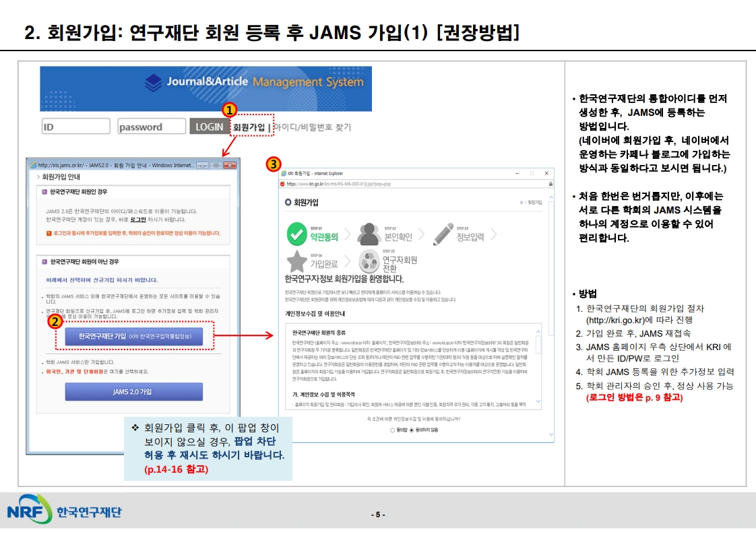Click the chevron before 회원가입 안내 heading
This screenshot has width=756, height=534.
pos(38,177)
